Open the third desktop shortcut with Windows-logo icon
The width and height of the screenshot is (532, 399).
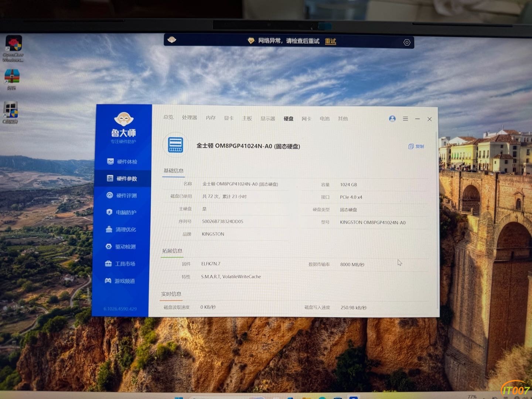pos(11,113)
